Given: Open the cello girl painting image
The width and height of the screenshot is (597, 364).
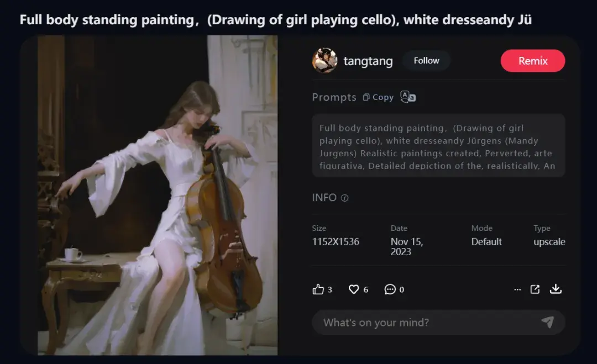Looking at the screenshot, I should pos(158,195).
